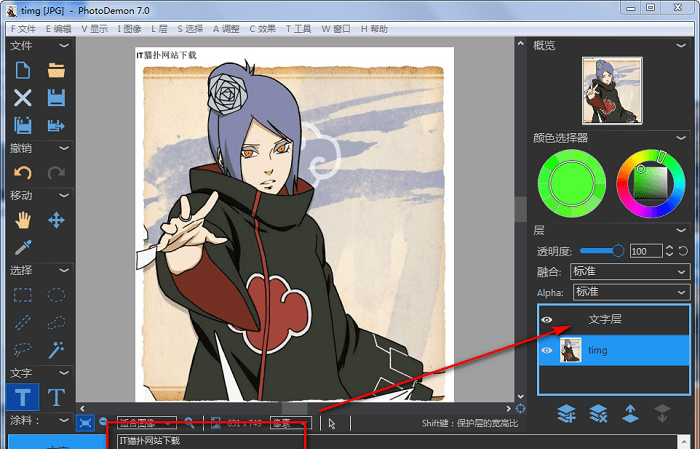Toggle visibility eye of timg layer
The height and width of the screenshot is (466, 700).
(x=546, y=350)
